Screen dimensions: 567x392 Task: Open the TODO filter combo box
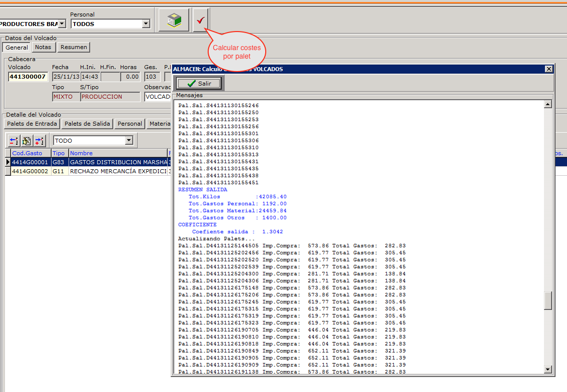click(x=129, y=141)
